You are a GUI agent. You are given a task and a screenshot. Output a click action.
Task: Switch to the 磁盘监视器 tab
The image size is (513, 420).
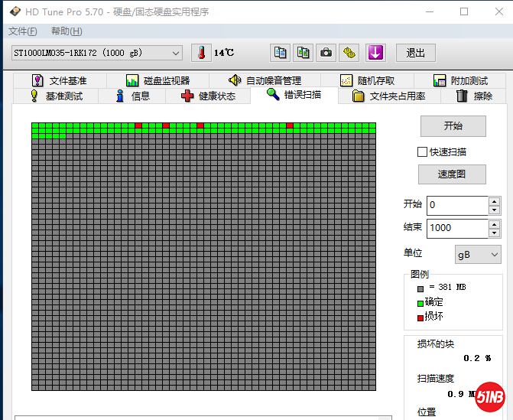click(158, 80)
